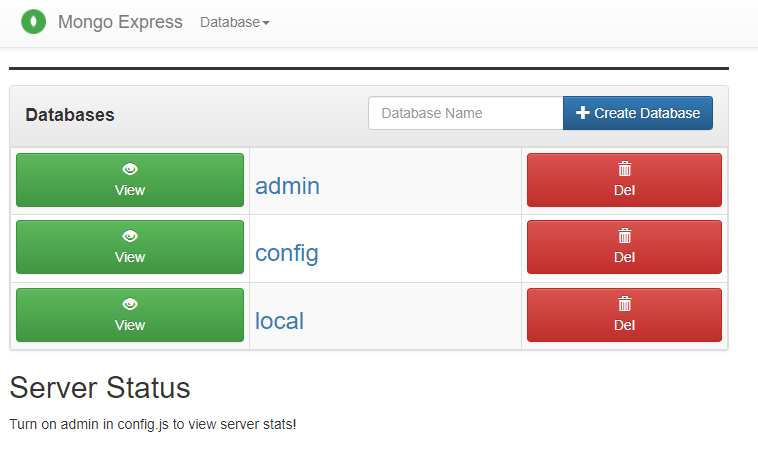
Task: View the local database
Action: point(130,315)
